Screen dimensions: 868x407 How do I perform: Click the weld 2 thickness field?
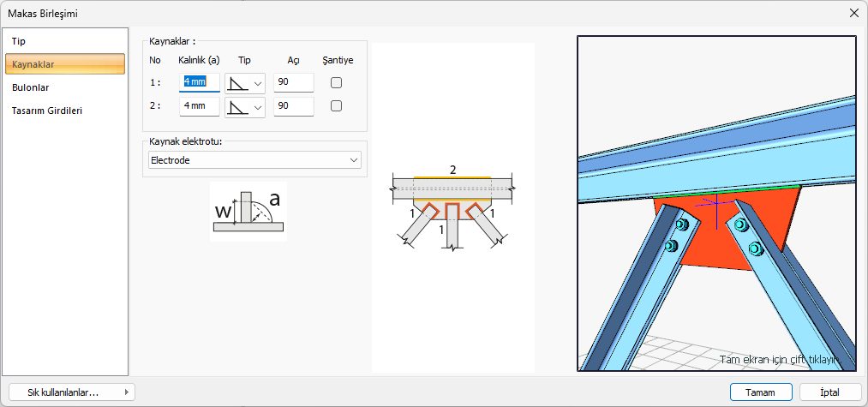pos(199,106)
